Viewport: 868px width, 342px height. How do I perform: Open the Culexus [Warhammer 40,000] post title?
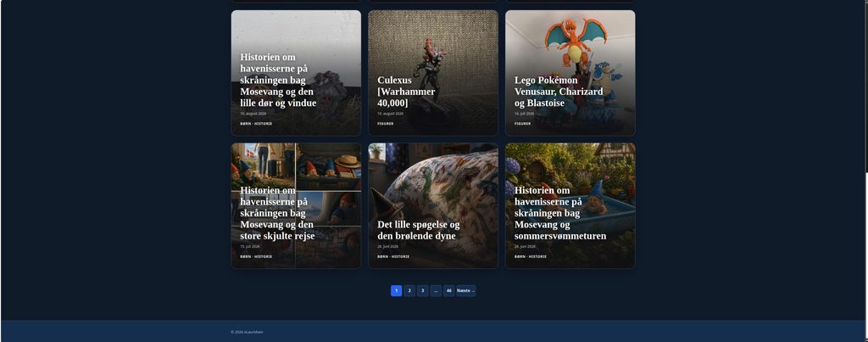pyautogui.click(x=406, y=92)
